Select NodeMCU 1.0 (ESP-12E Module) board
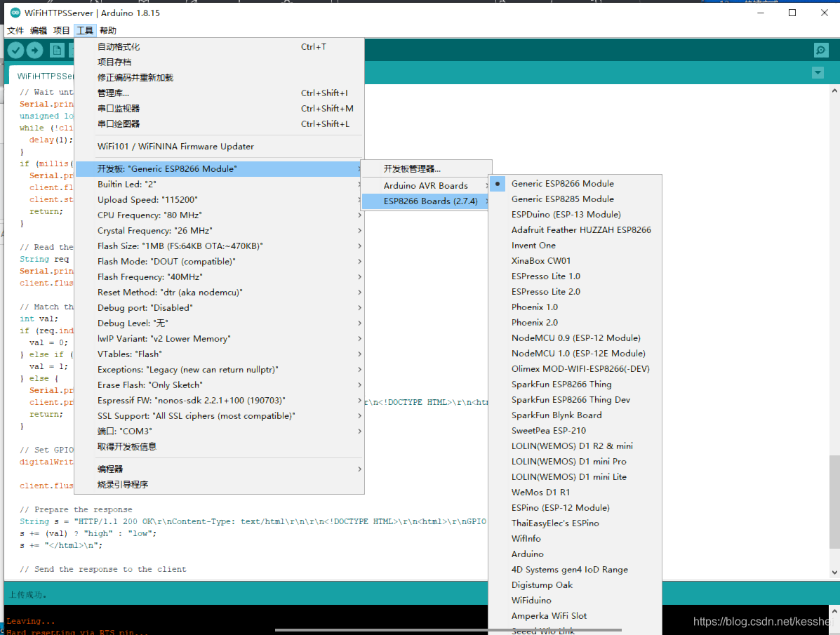This screenshot has height=635, width=840. (575, 354)
